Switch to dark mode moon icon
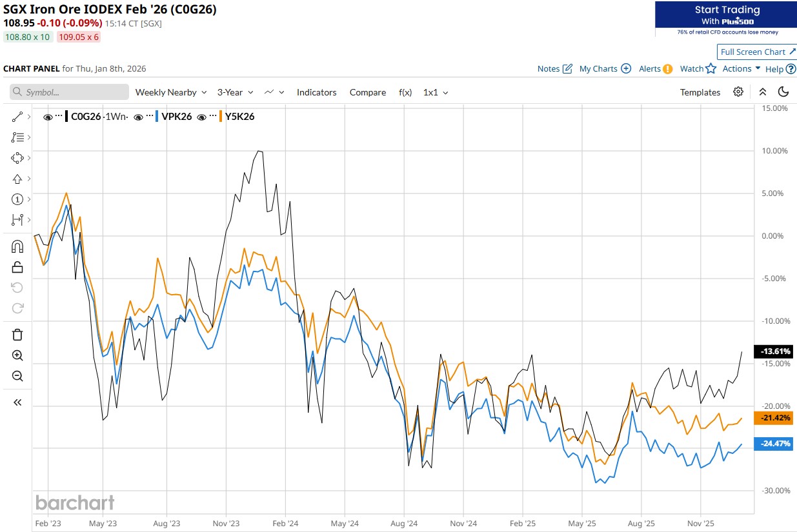 tap(783, 92)
